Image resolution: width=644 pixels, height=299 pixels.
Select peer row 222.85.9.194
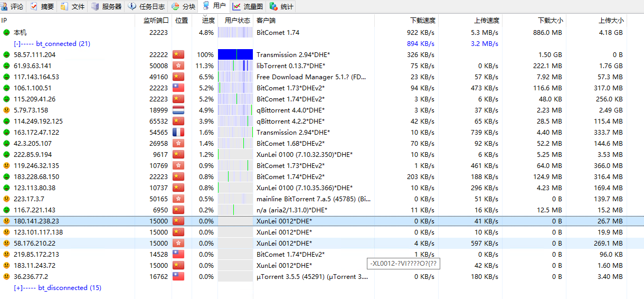pyautogui.click(x=322, y=155)
